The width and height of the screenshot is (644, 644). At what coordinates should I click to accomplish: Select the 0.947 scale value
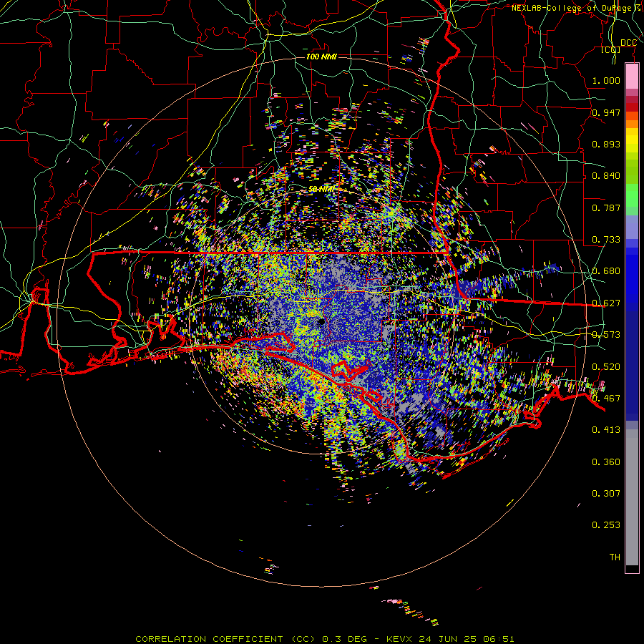tap(606, 112)
